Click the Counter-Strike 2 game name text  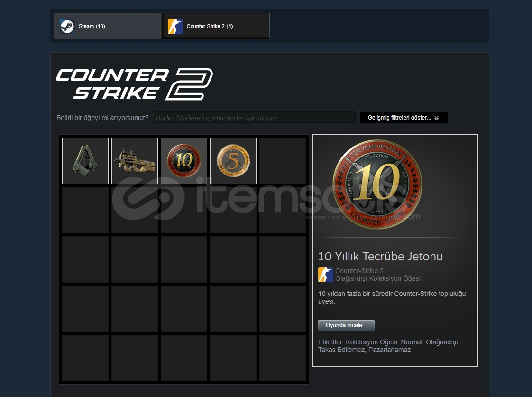coord(359,271)
